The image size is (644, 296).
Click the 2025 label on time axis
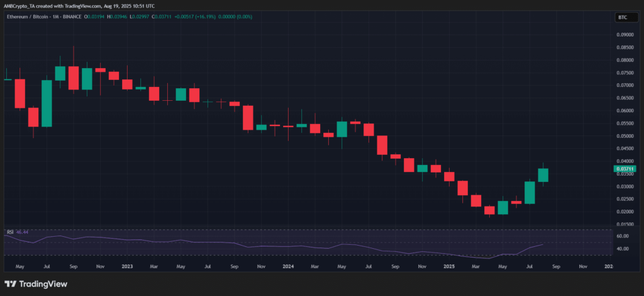(x=449, y=266)
